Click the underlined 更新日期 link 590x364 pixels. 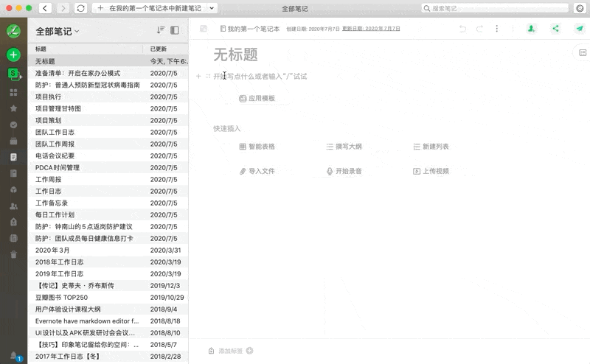tap(371, 29)
